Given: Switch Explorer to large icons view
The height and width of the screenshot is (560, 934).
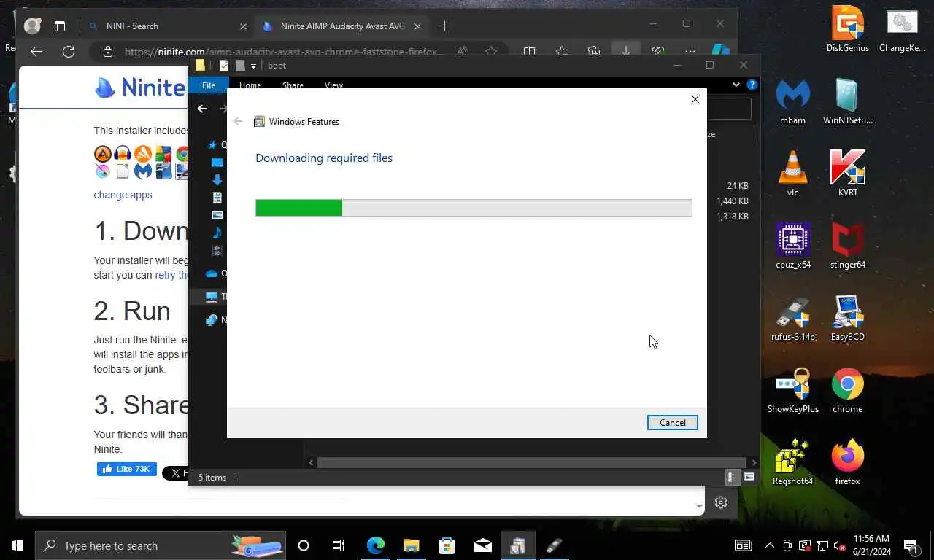Looking at the screenshot, I should click(749, 477).
